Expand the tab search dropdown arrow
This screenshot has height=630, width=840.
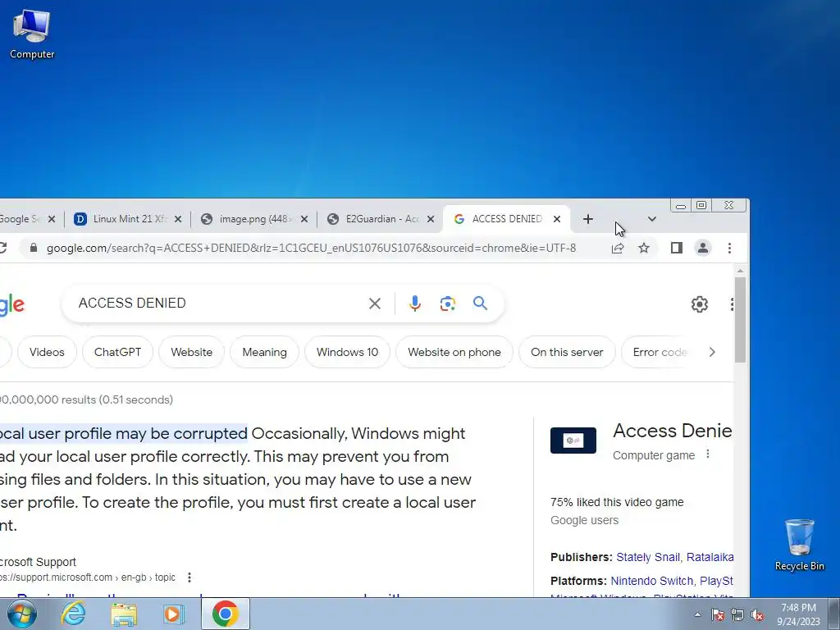(652, 219)
